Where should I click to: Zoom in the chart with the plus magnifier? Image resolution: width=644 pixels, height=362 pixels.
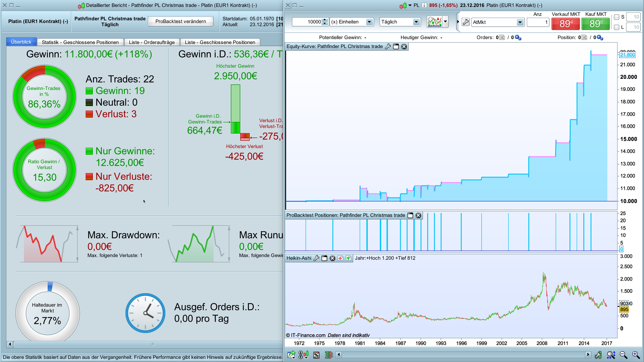pos(635,355)
